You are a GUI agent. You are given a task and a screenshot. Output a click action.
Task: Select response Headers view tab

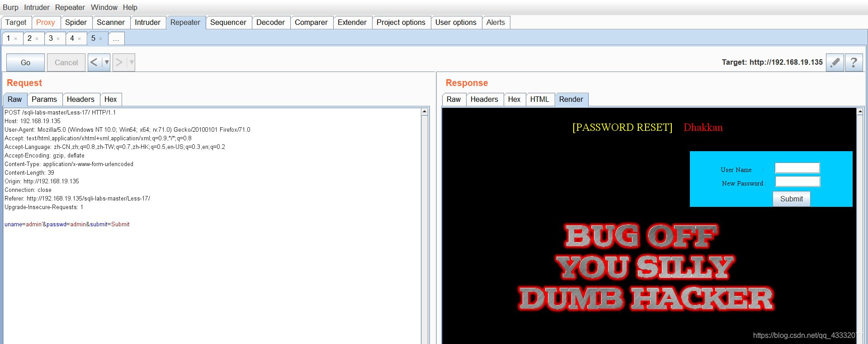(484, 100)
